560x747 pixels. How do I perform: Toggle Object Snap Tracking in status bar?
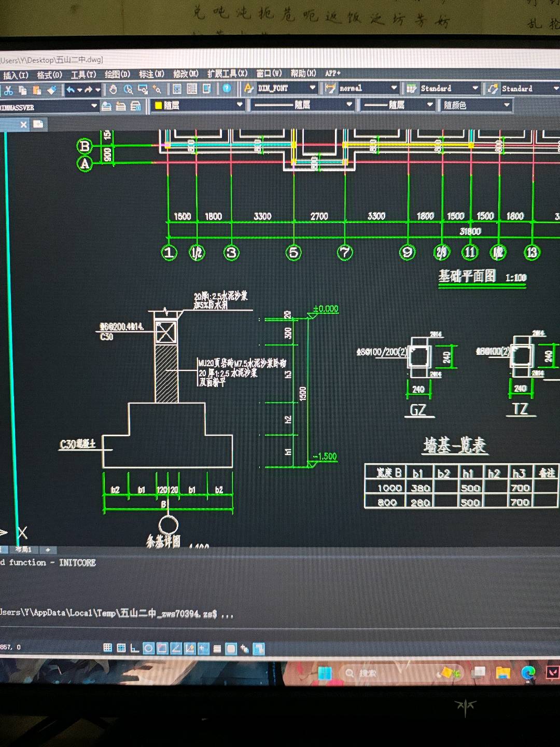(x=176, y=648)
